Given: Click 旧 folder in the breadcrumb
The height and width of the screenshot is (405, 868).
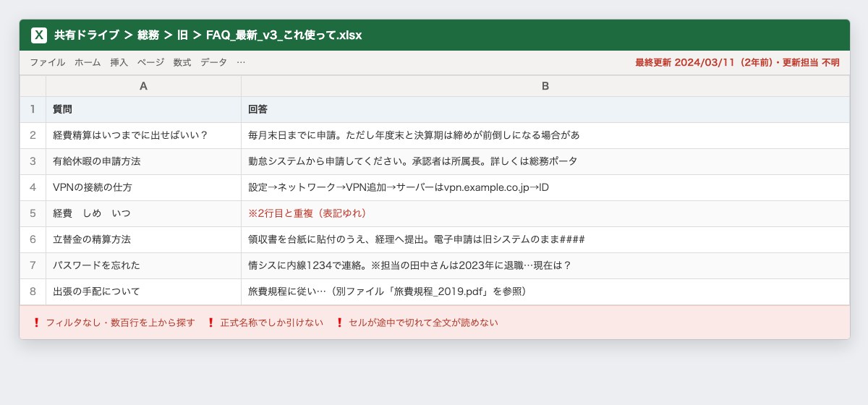Looking at the screenshot, I should point(182,35).
